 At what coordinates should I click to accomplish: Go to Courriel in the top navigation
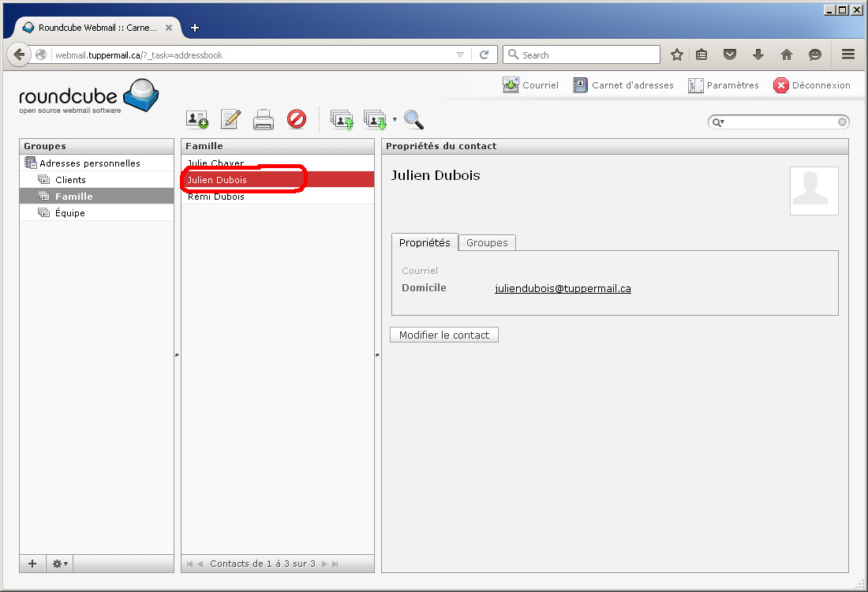pos(530,85)
